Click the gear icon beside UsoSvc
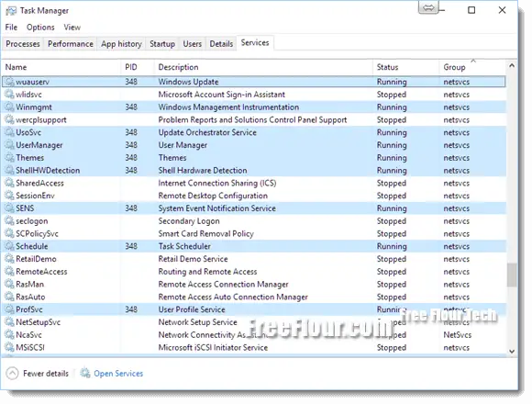Screen dimensions: 532x404 click(x=9, y=132)
